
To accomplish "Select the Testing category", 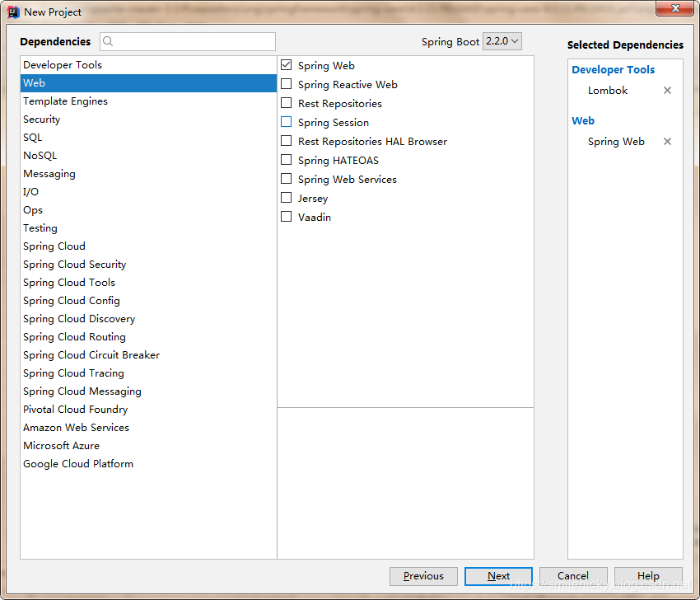I will (148, 228).
